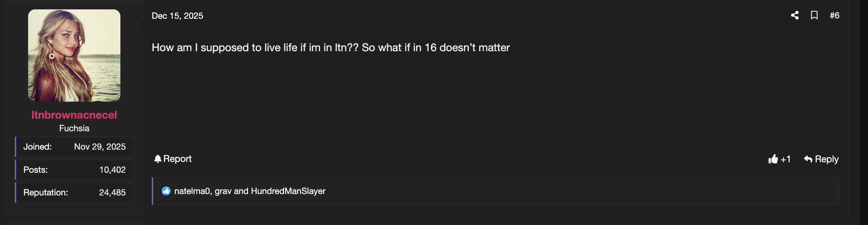The width and height of the screenshot is (868, 225).
Task: Open the permalink labeled #6
Action: click(x=835, y=16)
